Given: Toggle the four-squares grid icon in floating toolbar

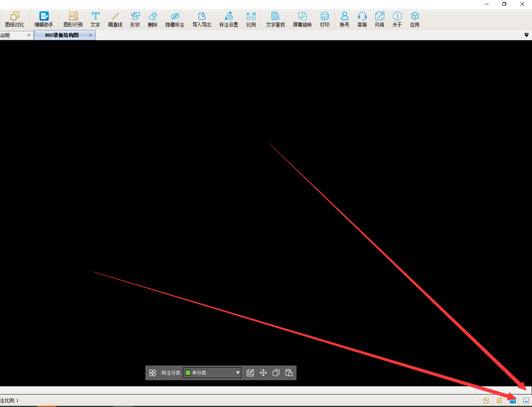Looking at the screenshot, I should (153, 373).
